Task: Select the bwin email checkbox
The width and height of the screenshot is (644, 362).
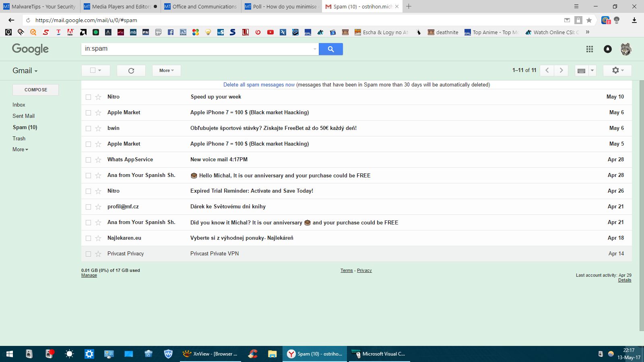Action: pos(88,128)
